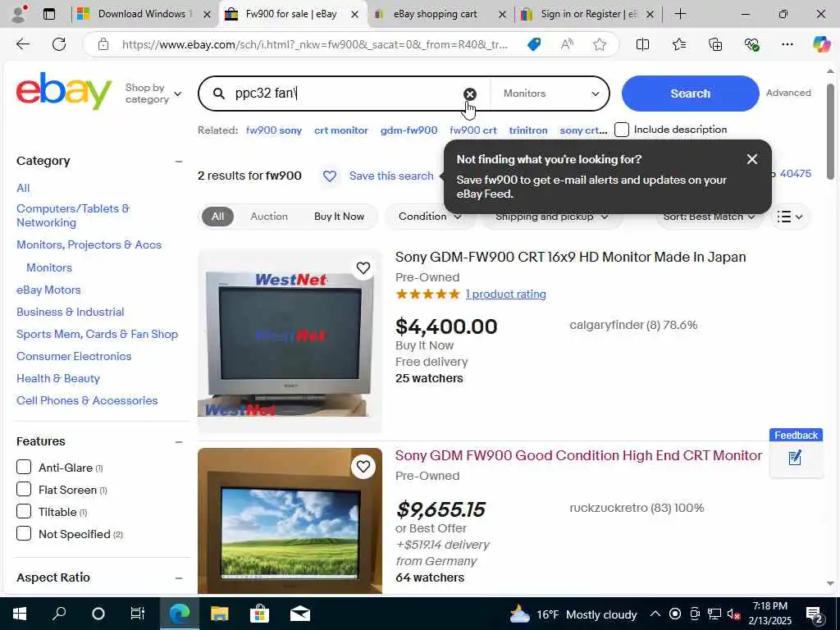The image size is (840, 630).
Task: Open 1 product rating link
Action: pyautogui.click(x=505, y=294)
